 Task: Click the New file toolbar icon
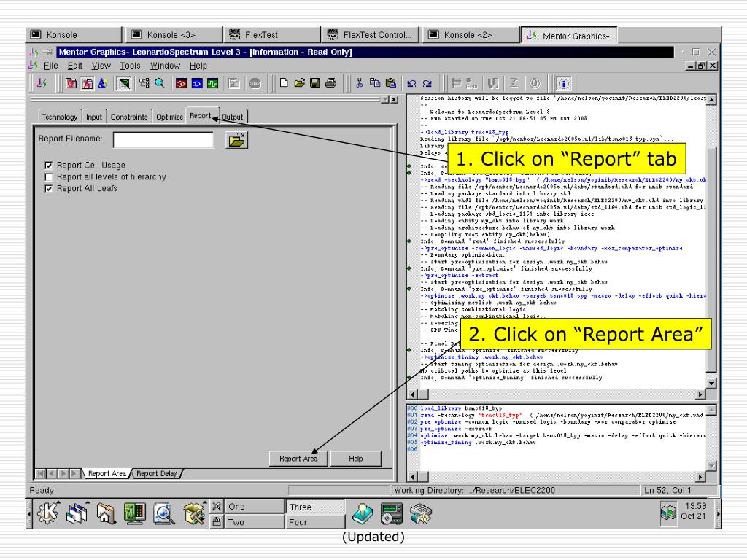[x=284, y=83]
